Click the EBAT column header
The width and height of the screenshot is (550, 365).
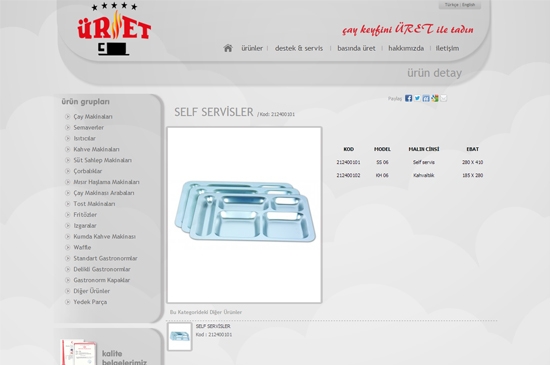(x=472, y=149)
